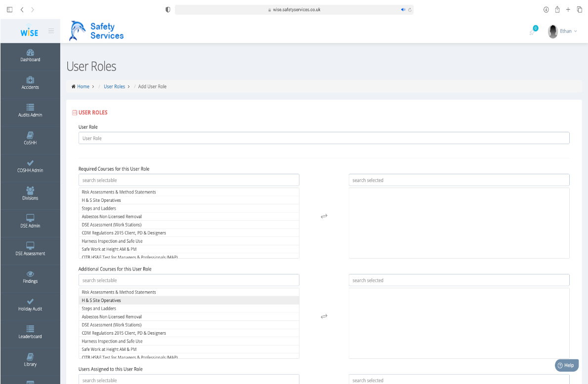The height and width of the screenshot is (384, 588).
Task: Select Additional 'Risk Assessments & Method Statements'
Action: click(189, 292)
